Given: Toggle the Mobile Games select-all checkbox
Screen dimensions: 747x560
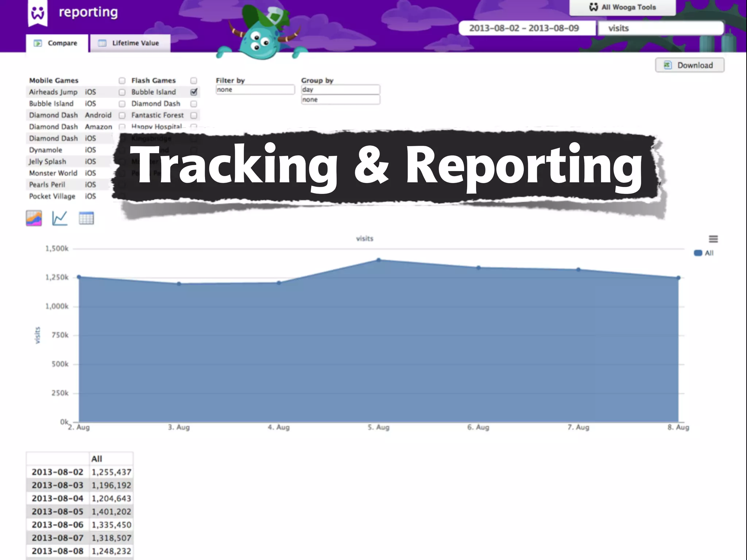Looking at the screenshot, I should tap(122, 81).
